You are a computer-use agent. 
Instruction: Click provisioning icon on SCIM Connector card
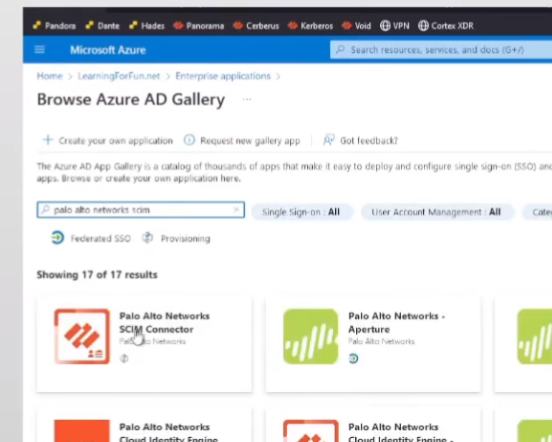pyautogui.click(x=124, y=359)
